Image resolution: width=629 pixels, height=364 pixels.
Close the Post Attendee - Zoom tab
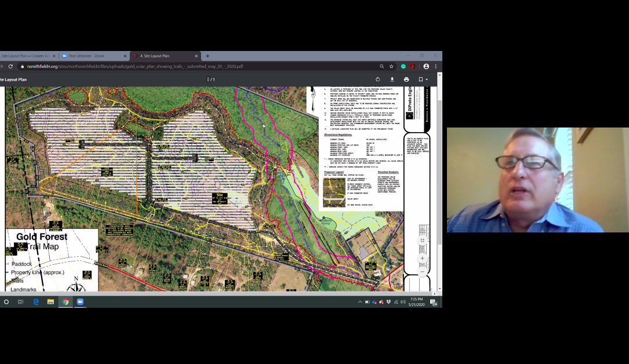point(125,56)
